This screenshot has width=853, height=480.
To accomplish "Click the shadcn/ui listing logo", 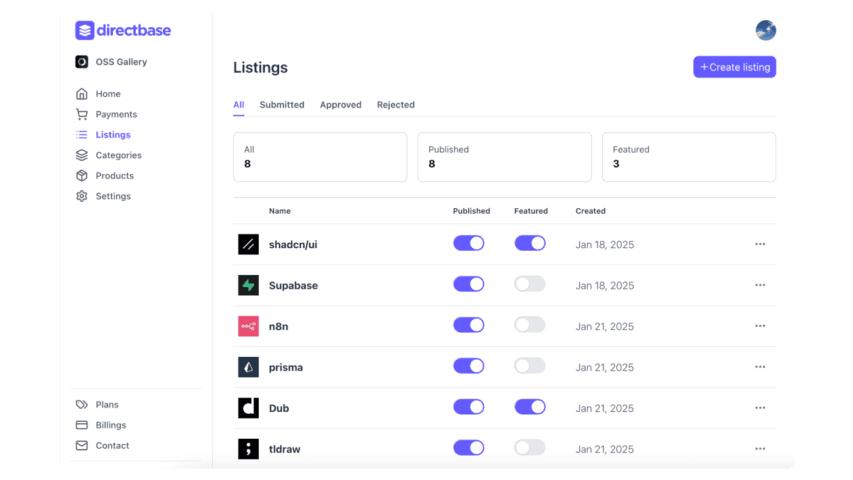I will 248,244.
